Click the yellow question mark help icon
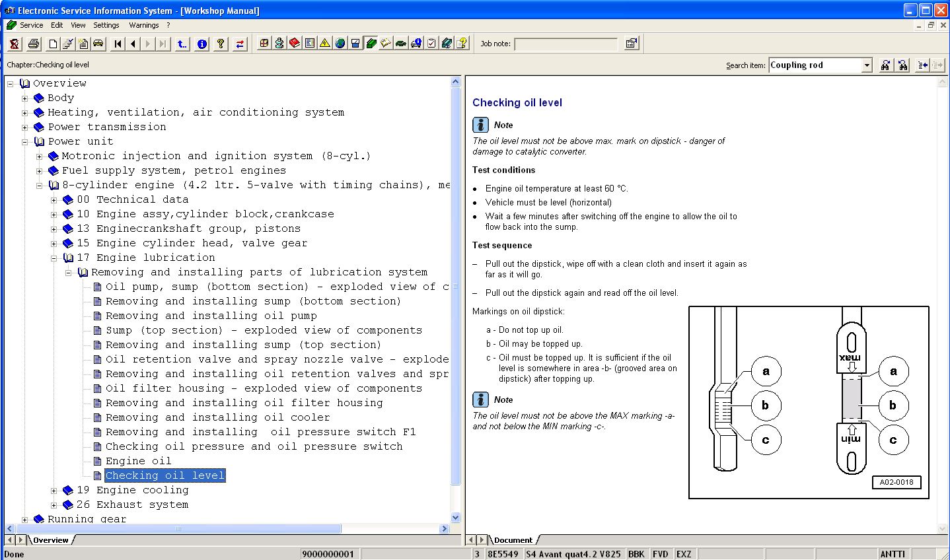The image size is (950, 560). coord(221,44)
